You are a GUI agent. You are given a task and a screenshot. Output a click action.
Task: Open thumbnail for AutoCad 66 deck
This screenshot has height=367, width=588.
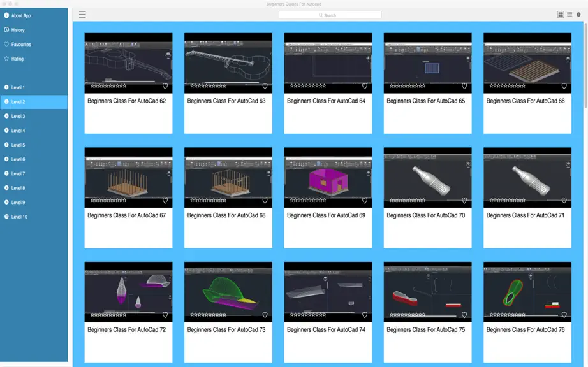[x=527, y=62]
